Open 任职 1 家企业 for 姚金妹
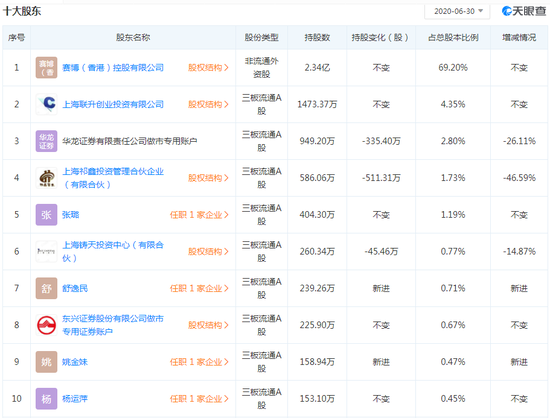Viewport: 550px width, 418px height. 199,362
